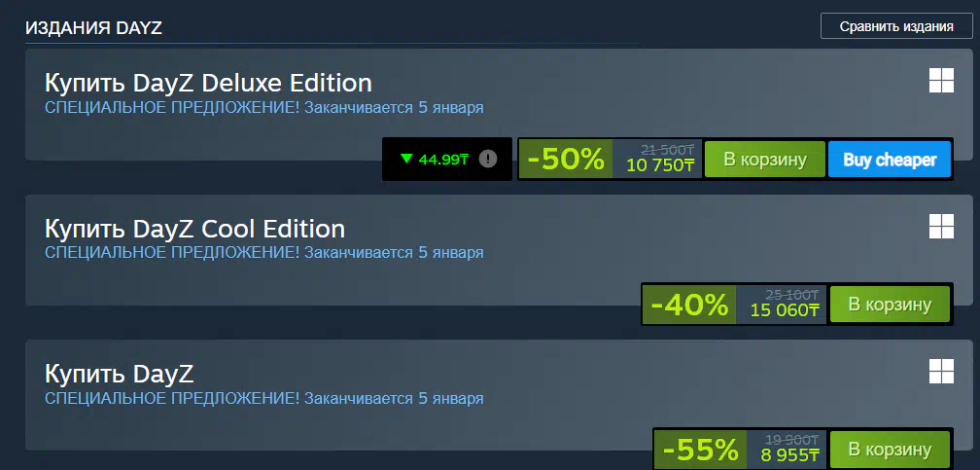This screenshot has height=470, width=980.
Task: Click the -50% discount badge
Action: click(566, 159)
